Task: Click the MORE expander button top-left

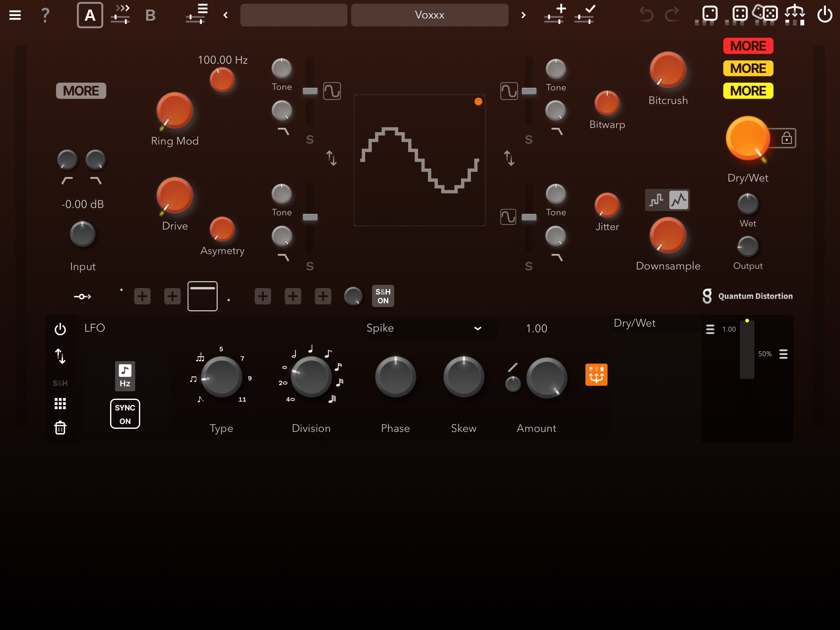Action: coord(79,91)
